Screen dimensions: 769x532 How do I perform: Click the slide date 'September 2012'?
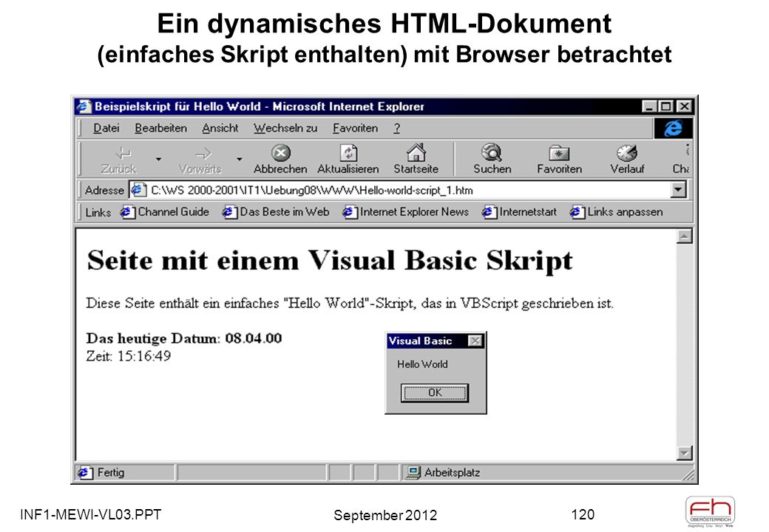[x=385, y=515]
